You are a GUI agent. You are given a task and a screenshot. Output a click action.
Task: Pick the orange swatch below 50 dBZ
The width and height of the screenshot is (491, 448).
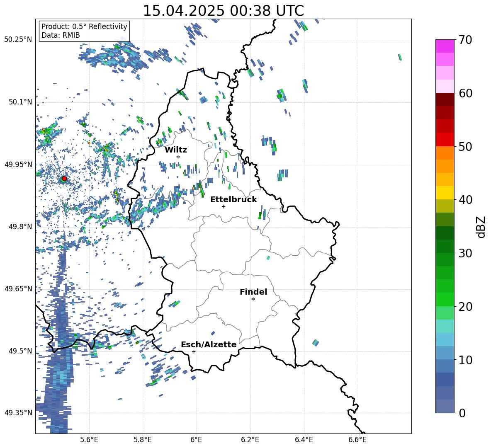[x=445, y=153]
